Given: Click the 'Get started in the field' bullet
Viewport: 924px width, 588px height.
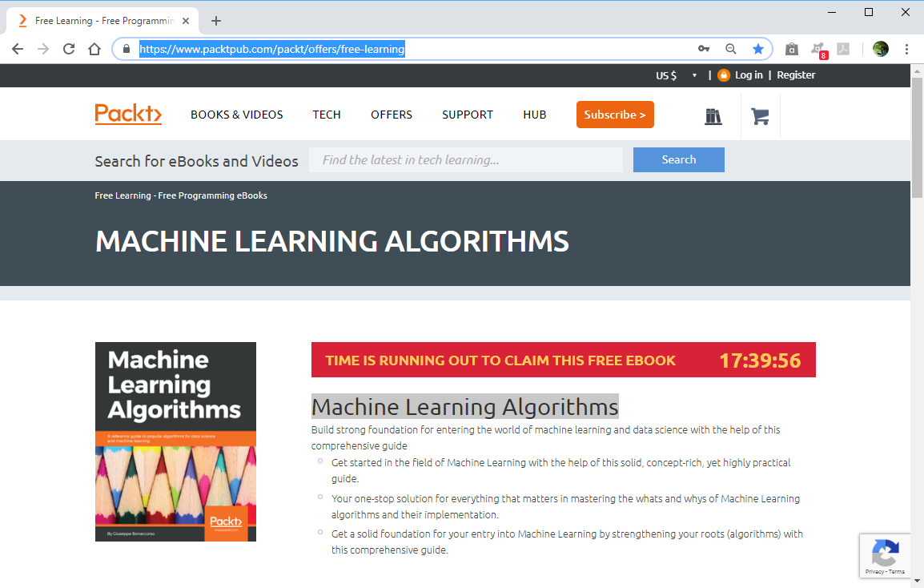Looking at the screenshot, I should (x=560, y=470).
